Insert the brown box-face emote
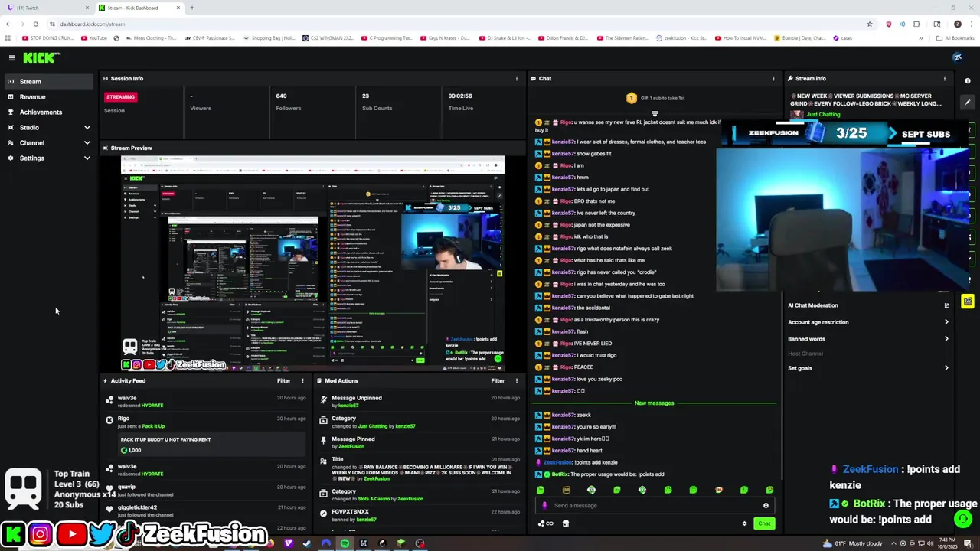980x551 pixels. point(566,490)
